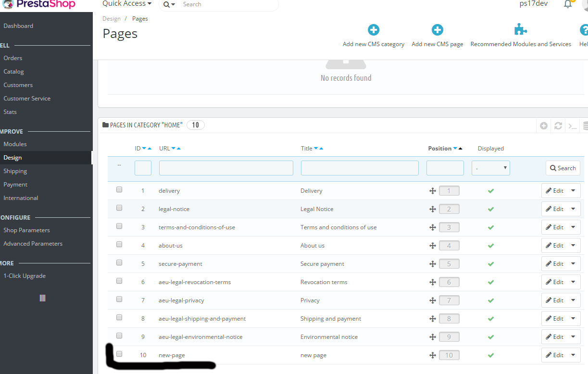Toggle displayed checkmark for Delivery page
The height and width of the screenshot is (374, 588).
tap(491, 191)
